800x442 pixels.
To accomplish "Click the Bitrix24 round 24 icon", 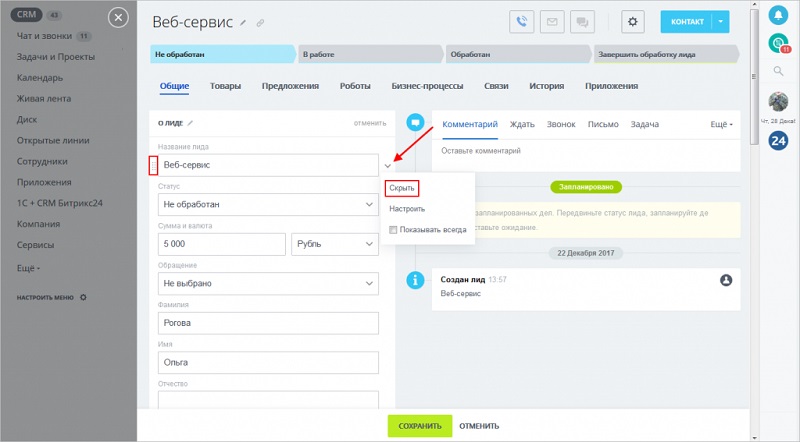I will pos(778,140).
